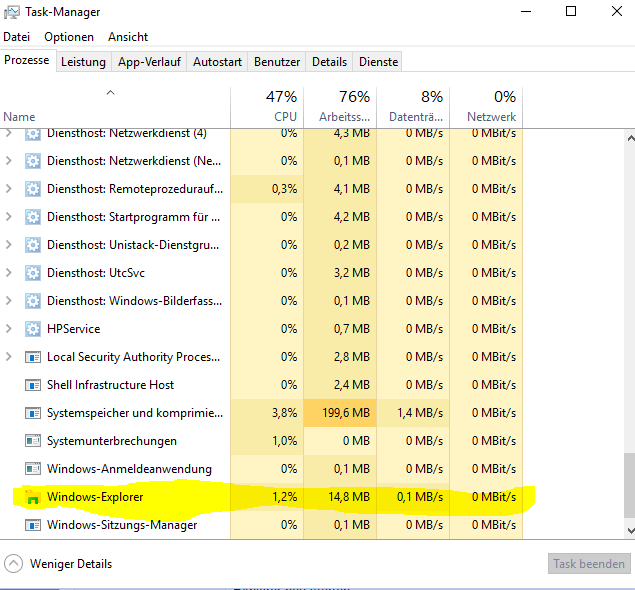Click the Weniger Details link
Screen dimensions: 635x590
point(71,564)
